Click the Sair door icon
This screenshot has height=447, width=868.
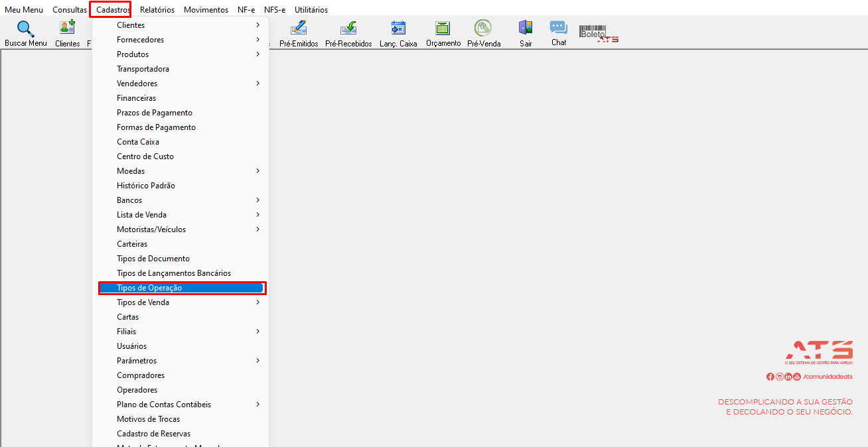point(526,28)
